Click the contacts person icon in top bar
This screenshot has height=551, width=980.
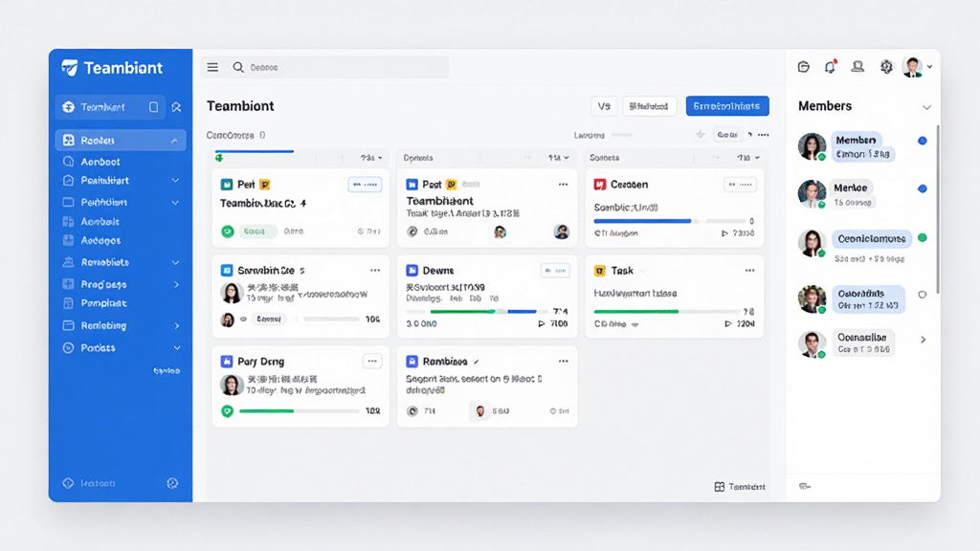[857, 66]
